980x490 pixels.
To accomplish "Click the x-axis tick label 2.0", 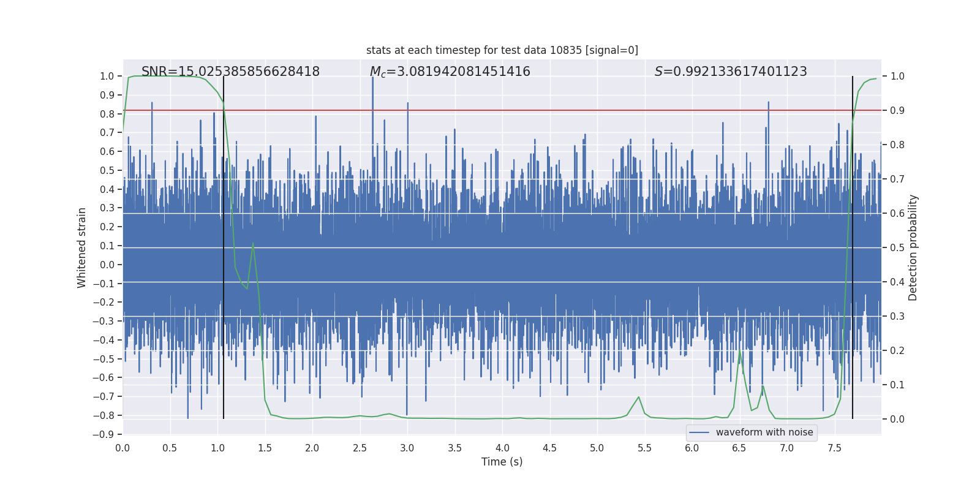I will coord(312,448).
